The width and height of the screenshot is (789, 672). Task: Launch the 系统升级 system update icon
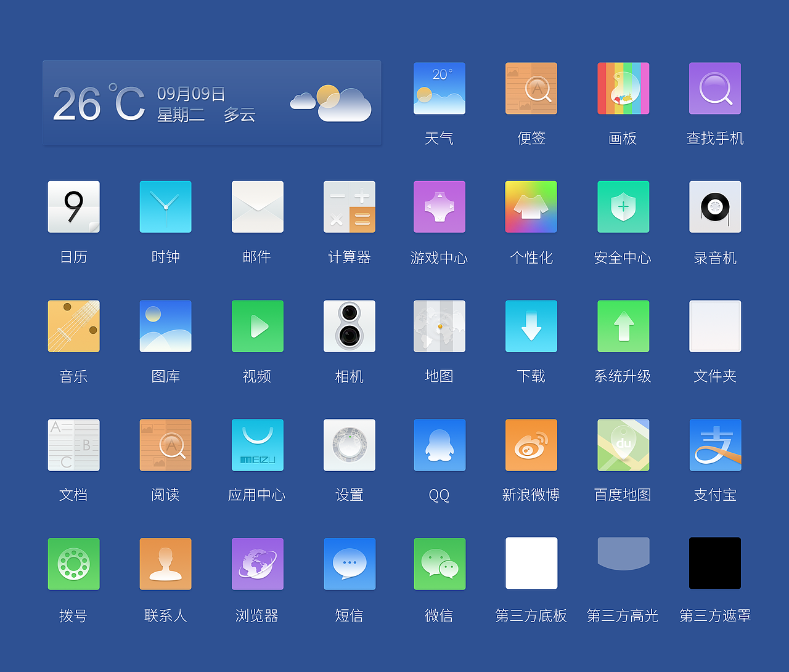point(623,326)
